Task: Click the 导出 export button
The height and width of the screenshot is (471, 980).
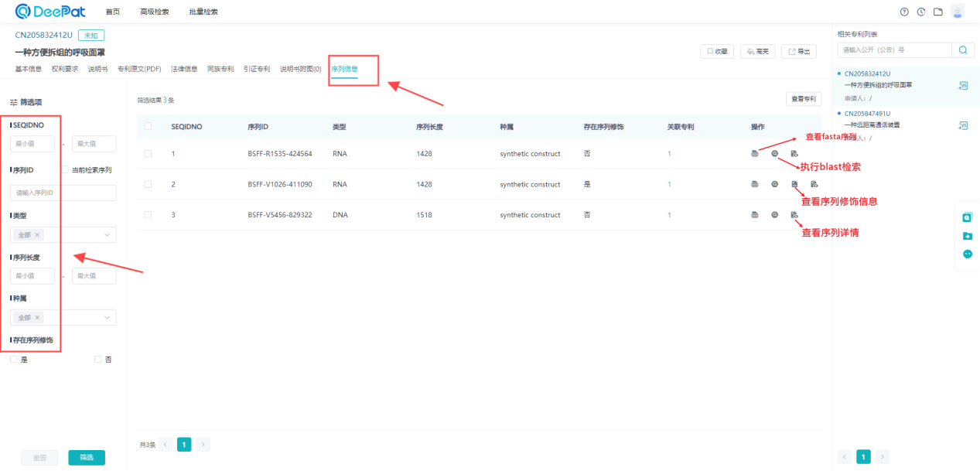Action: click(x=799, y=51)
